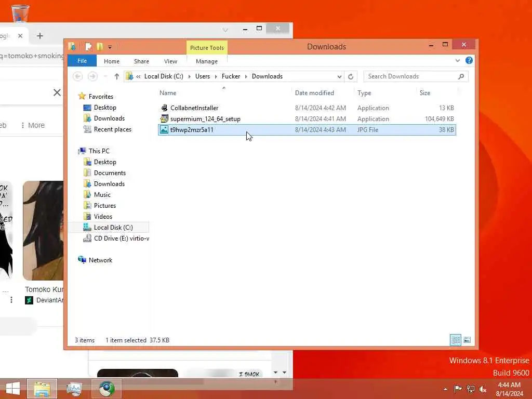Click the Back navigation arrow in Explorer
Screen dimensions: 532x399
(x=78, y=76)
